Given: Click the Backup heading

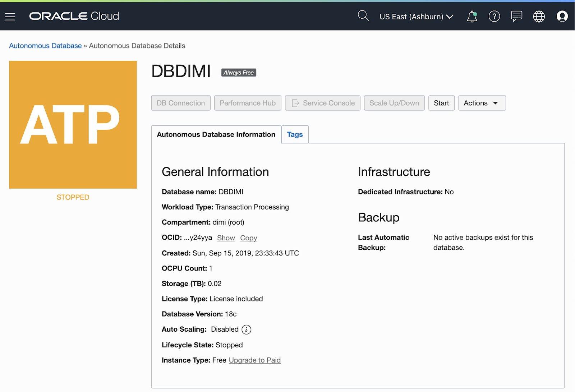Looking at the screenshot, I should coord(379,218).
